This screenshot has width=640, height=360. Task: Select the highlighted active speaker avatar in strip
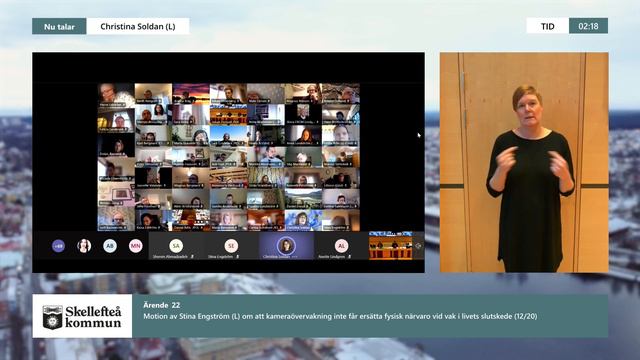pyautogui.click(x=286, y=246)
